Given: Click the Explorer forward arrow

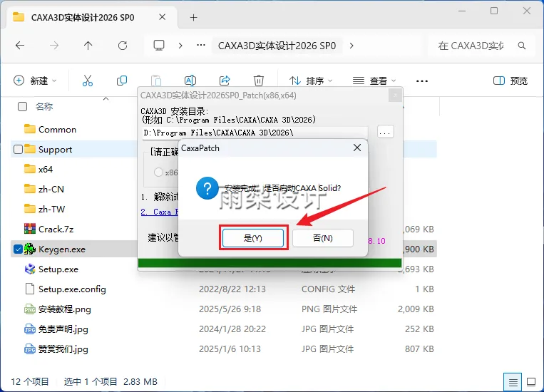Looking at the screenshot, I should click(x=53, y=46).
